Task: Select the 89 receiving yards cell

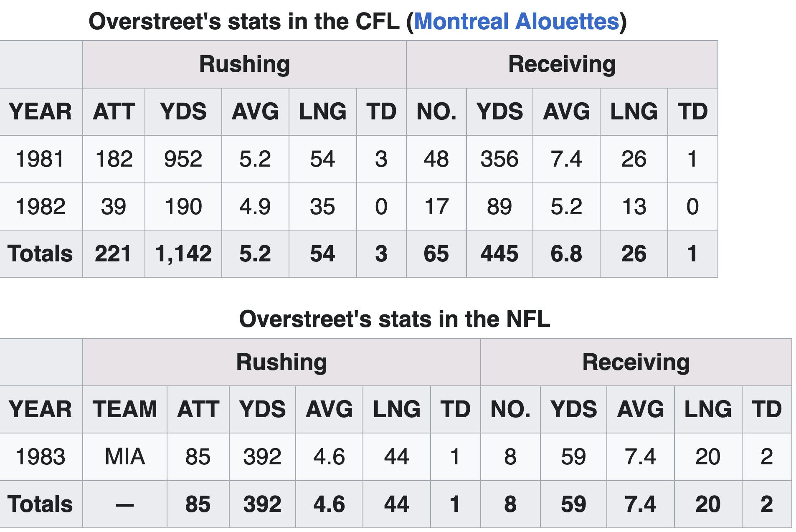Action: pos(499,207)
